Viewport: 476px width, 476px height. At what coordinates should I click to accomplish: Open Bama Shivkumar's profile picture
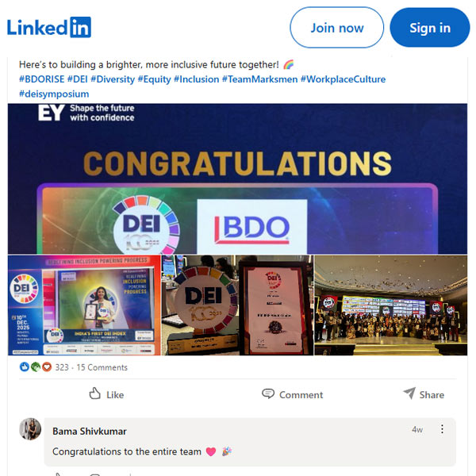pyautogui.click(x=30, y=429)
